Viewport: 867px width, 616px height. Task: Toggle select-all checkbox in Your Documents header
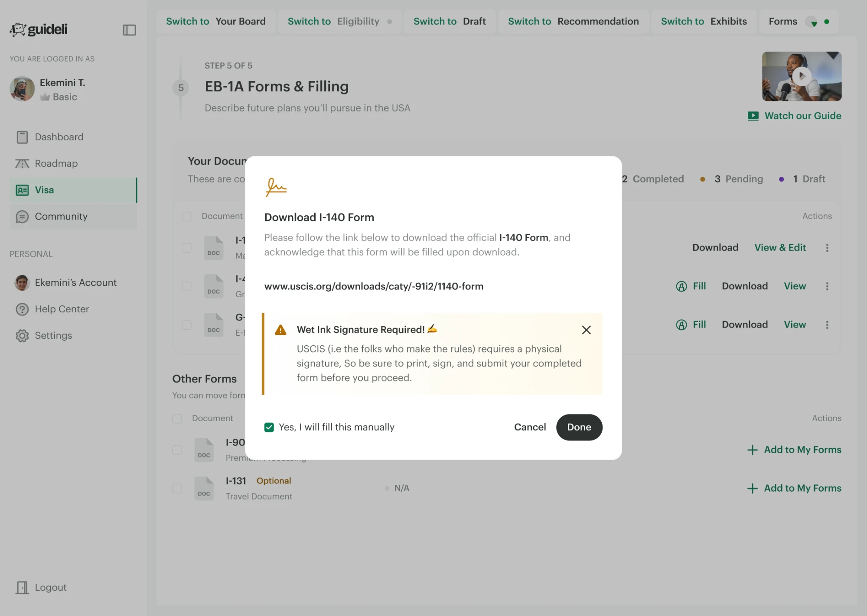[x=186, y=216]
